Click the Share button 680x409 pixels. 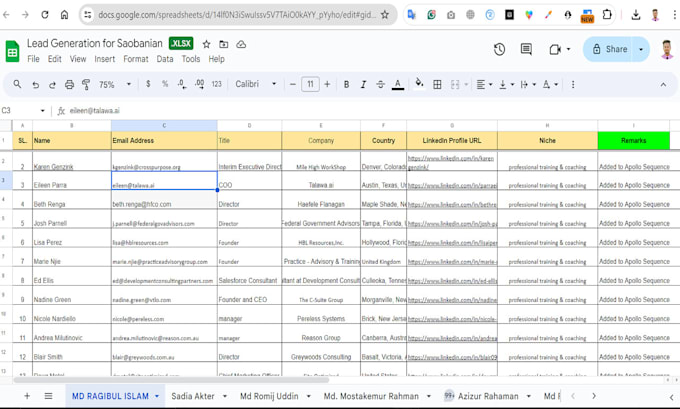pyautogui.click(x=609, y=49)
